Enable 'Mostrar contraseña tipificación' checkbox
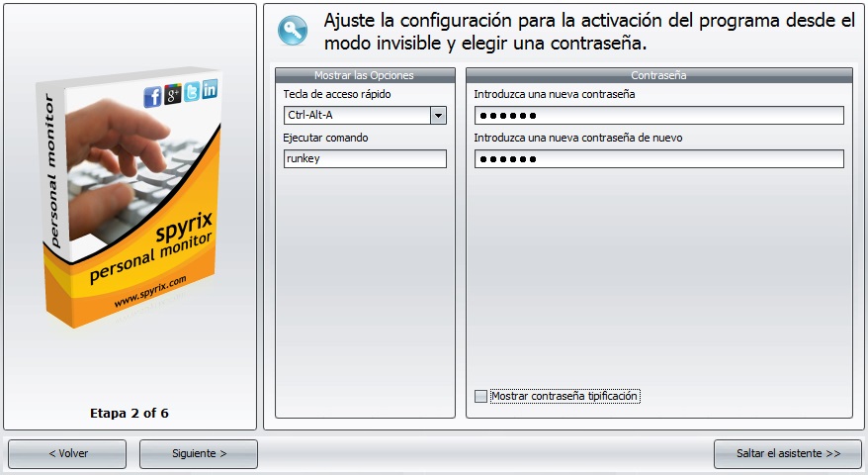The width and height of the screenshot is (868, 475). tap(481, 396)
